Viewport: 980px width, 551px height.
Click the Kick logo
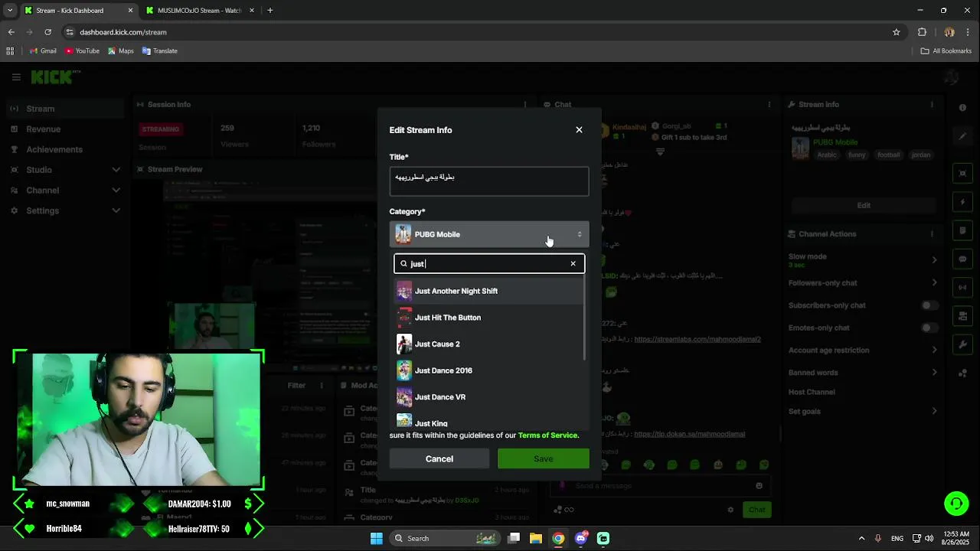click(x=55, y=77)
